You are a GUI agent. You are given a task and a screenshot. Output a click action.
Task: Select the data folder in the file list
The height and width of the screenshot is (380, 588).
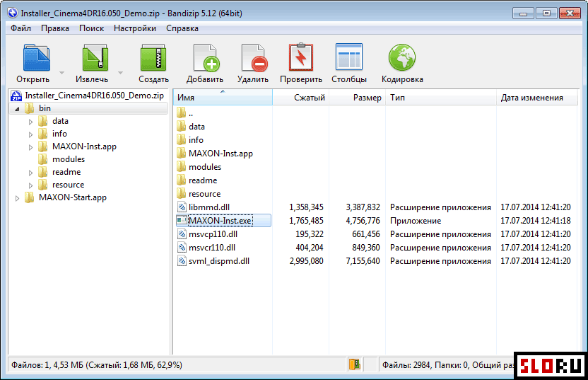(191, 127)
